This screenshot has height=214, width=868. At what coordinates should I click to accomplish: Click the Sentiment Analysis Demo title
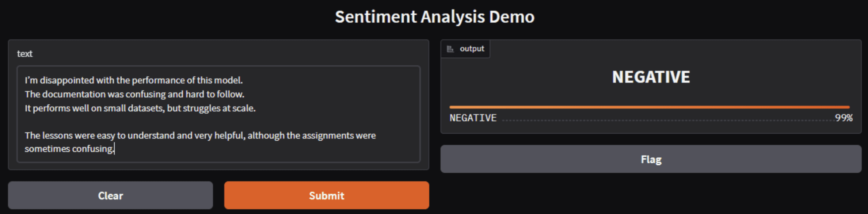[x=434, y=16]
